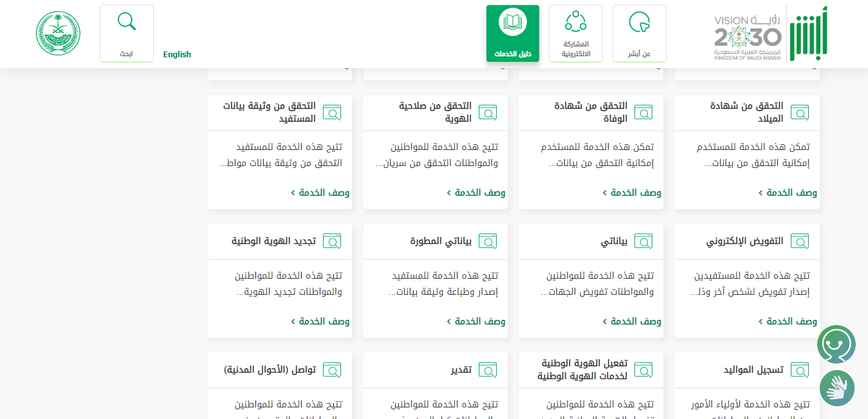Click the Saudi Ministry of Interior emblem
This screenshot has width=868, height=419.
point(58,33)
